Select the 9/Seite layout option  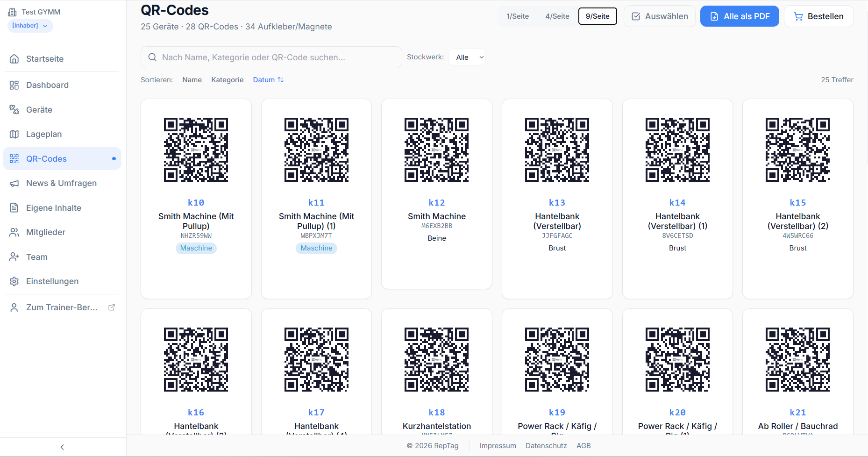[598, 16]
